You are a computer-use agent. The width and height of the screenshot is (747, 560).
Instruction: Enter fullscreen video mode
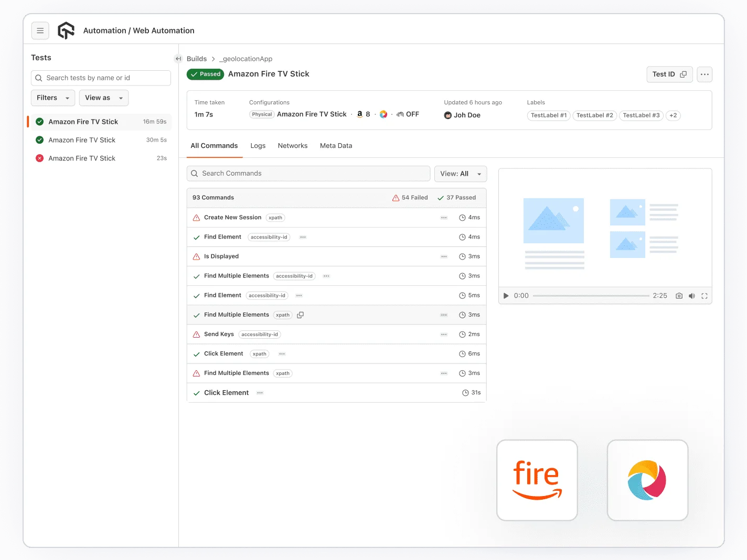pos(705,296)
